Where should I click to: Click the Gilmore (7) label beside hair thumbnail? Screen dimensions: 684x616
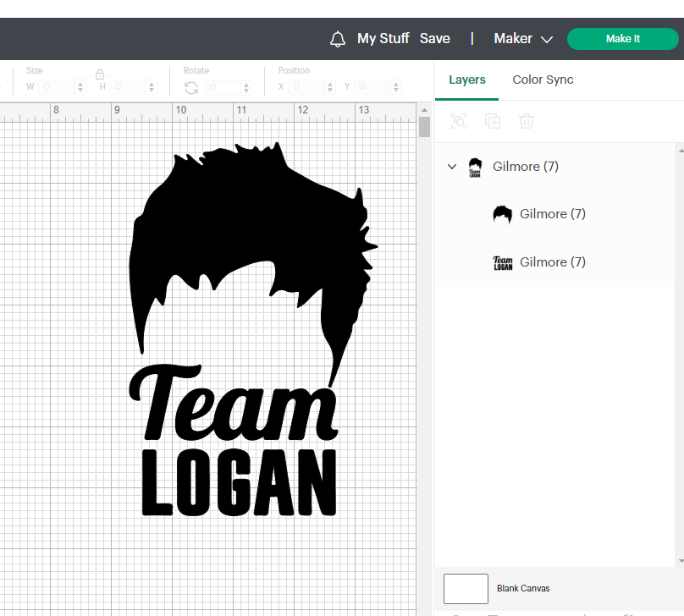pos(552,214)
